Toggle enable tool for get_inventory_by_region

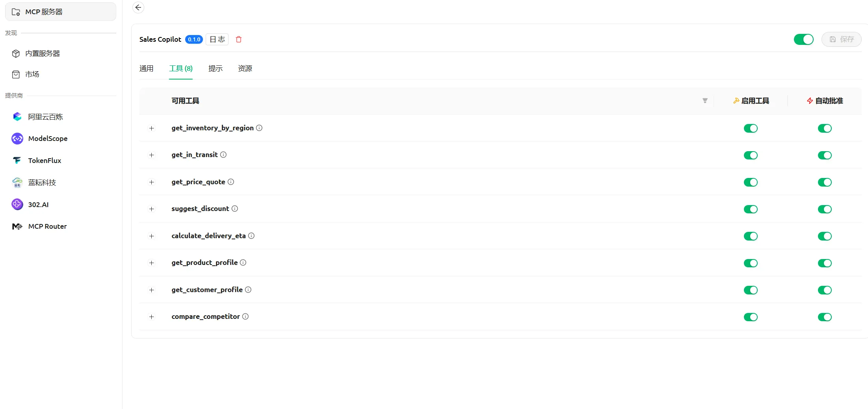click(751, 128)
